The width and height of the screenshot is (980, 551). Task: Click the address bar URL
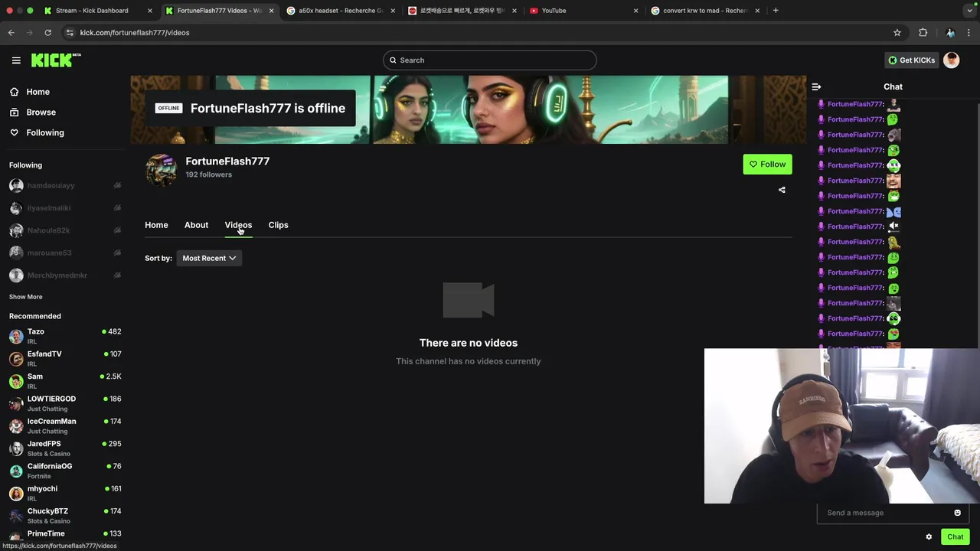(x=135, y=33)
